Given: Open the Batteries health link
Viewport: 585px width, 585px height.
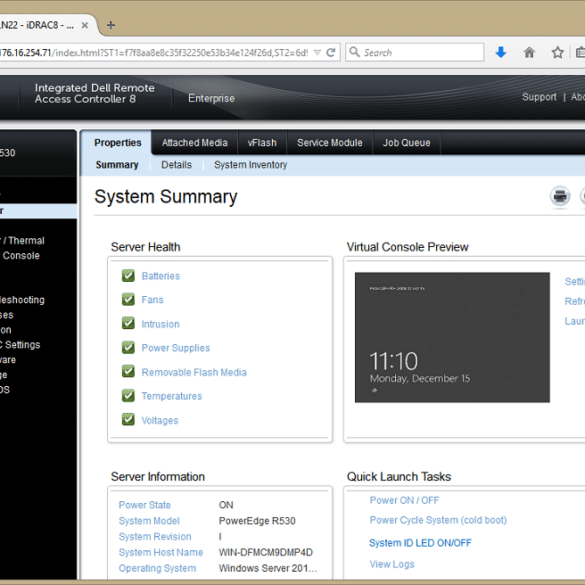Looking at the screenshot, I should pyautogui.click(x=160, y=276).
